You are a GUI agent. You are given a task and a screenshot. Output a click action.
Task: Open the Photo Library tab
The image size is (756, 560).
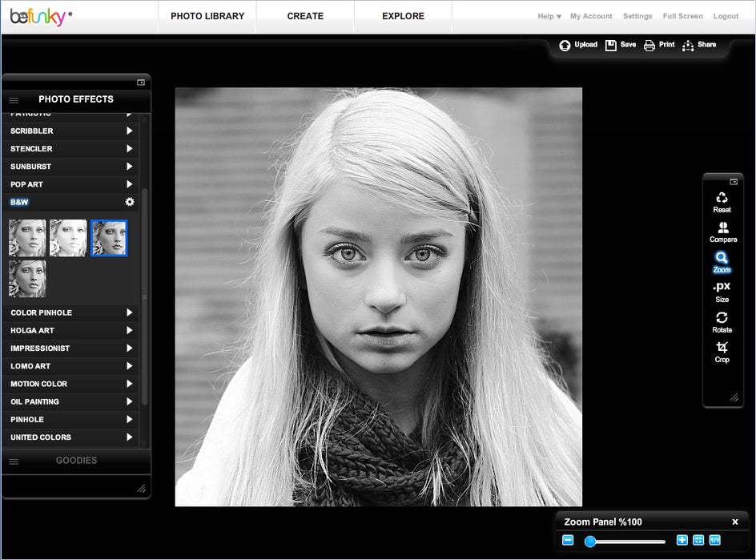(x=207, y=16)
